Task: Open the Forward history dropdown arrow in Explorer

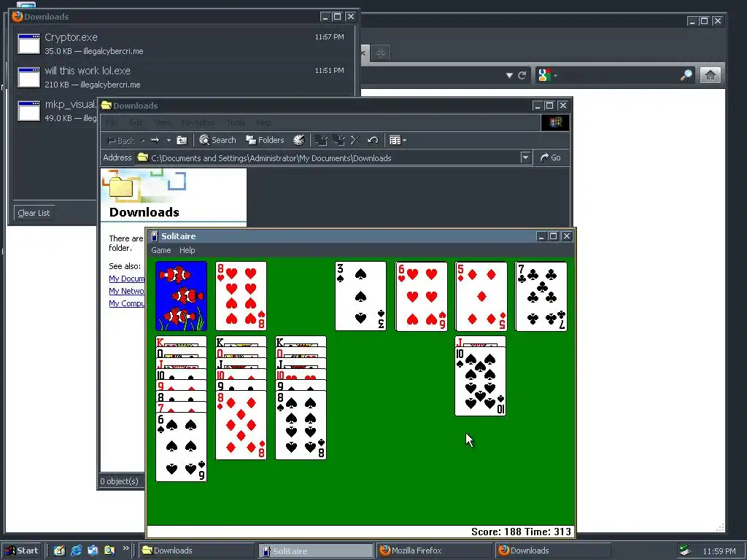Action: [169, 140]
